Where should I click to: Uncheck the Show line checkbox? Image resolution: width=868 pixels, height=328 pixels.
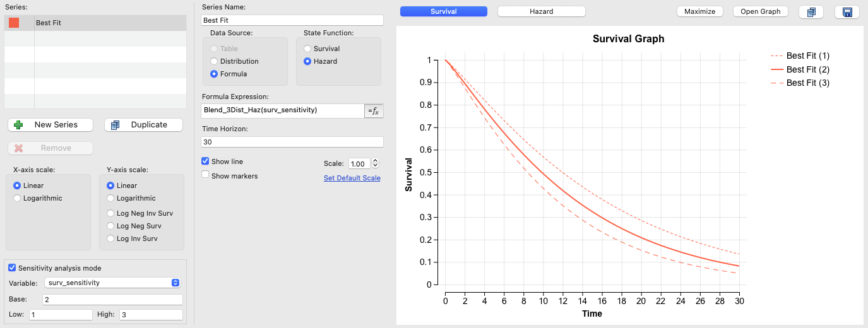click(x=205, y=161)
